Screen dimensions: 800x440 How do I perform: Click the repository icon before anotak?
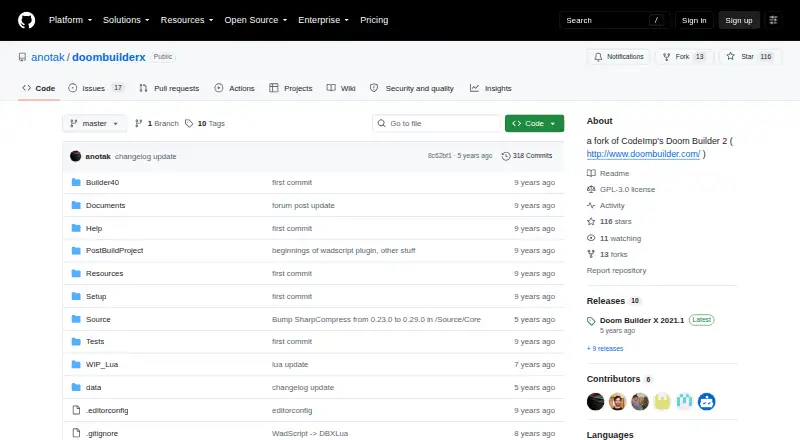coord(22,57)
